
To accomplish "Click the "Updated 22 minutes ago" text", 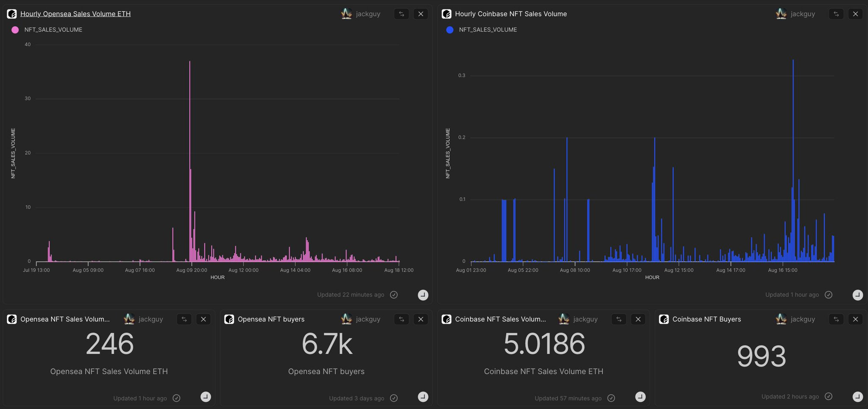I will 351,295.
